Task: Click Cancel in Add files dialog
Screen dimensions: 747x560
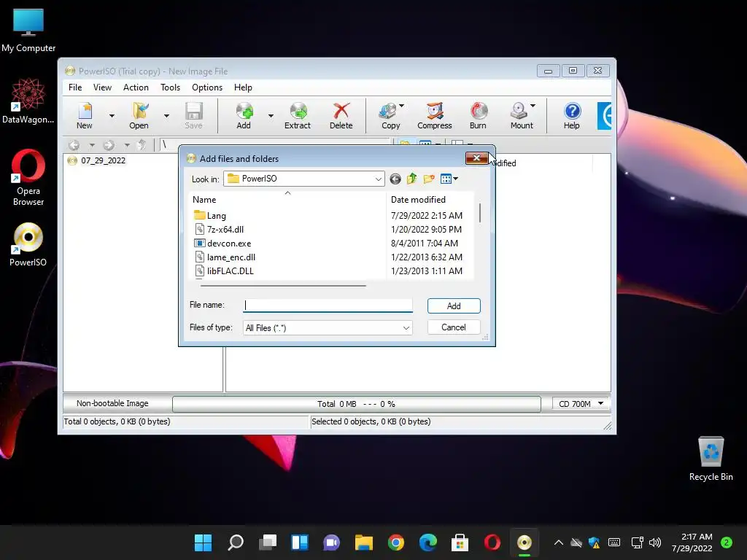Action: (x=454, y=327)
